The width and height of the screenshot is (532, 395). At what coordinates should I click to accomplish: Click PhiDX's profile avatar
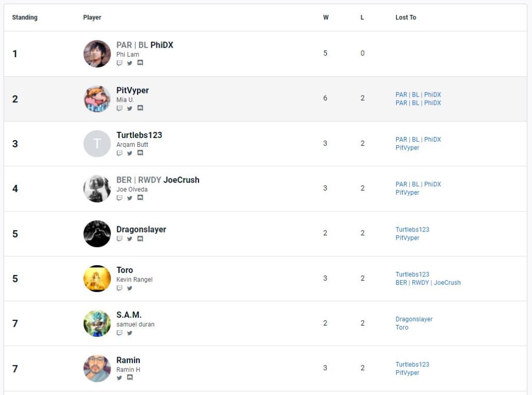97,53
